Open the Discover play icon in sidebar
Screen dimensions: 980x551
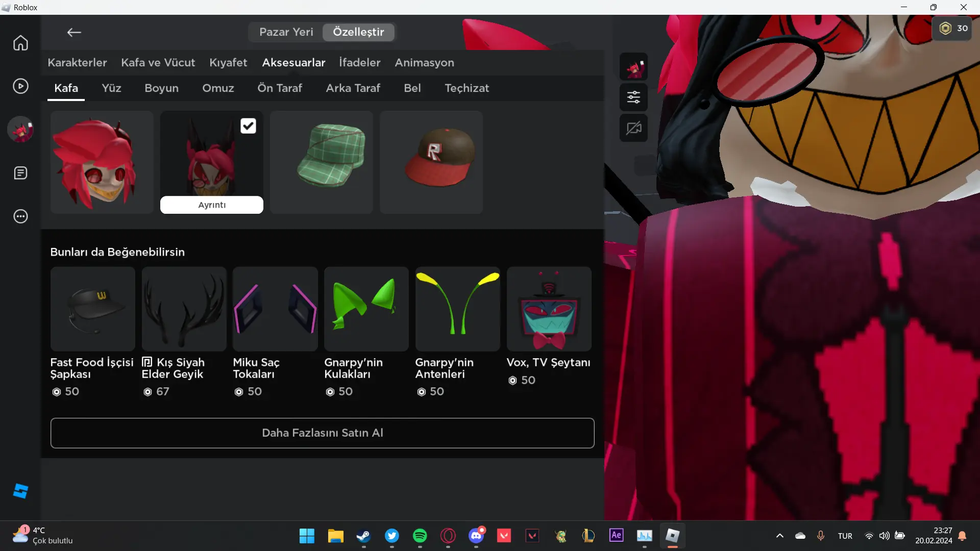(20, 86)
